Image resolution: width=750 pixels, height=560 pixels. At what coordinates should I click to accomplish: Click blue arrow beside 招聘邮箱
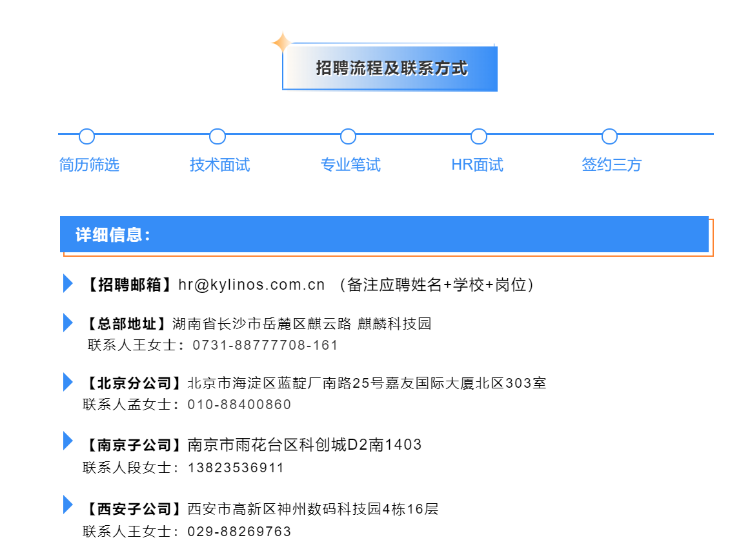tap(68, 283)
